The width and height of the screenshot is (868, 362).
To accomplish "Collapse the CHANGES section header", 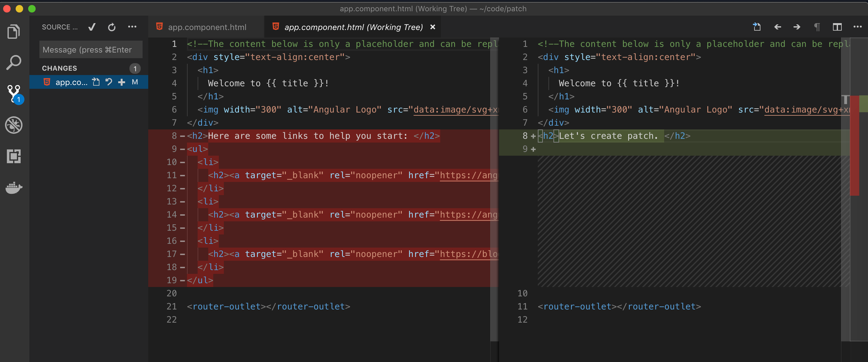I will pos(60,68).
